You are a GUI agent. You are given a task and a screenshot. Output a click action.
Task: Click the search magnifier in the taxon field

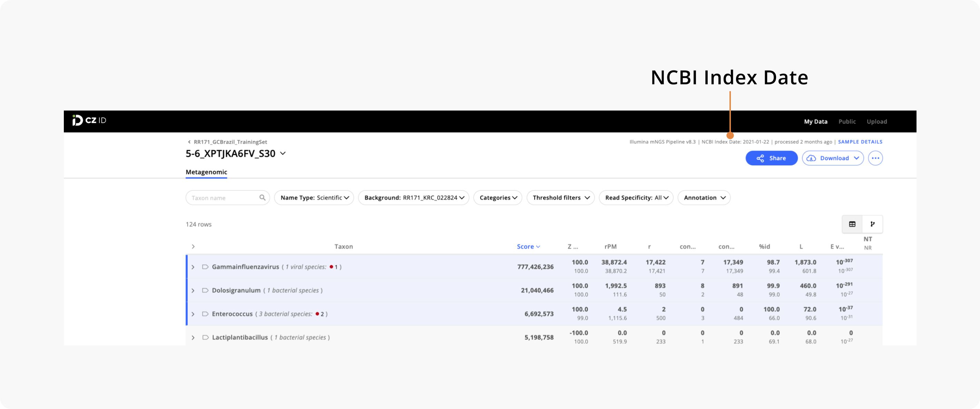(263, 198)
